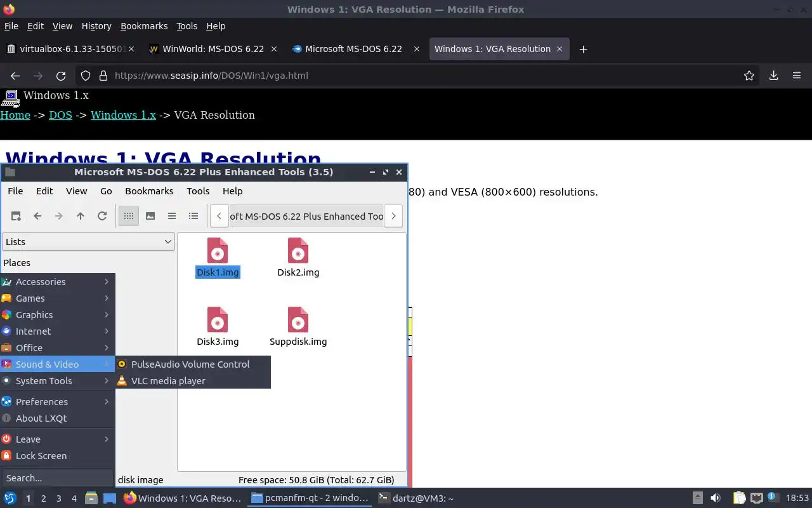Open Firefox History menu
812x508 pixels.
click(96, 26)
